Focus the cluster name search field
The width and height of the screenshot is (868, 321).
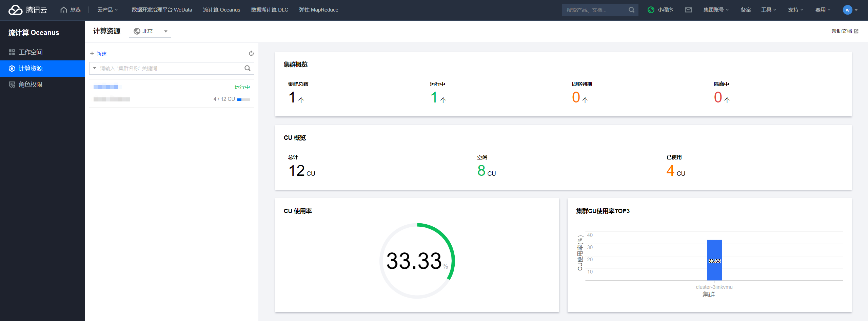click(x=170, y=68)
